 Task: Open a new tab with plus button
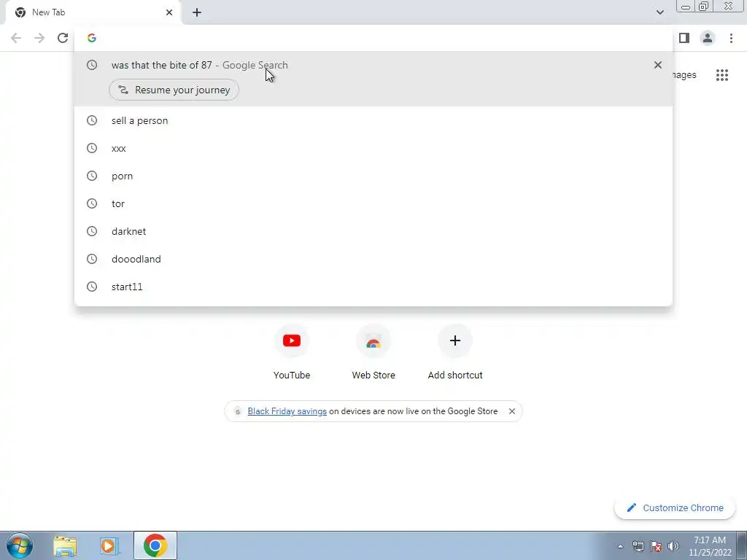pyautogui.click(x=197, y=12)
